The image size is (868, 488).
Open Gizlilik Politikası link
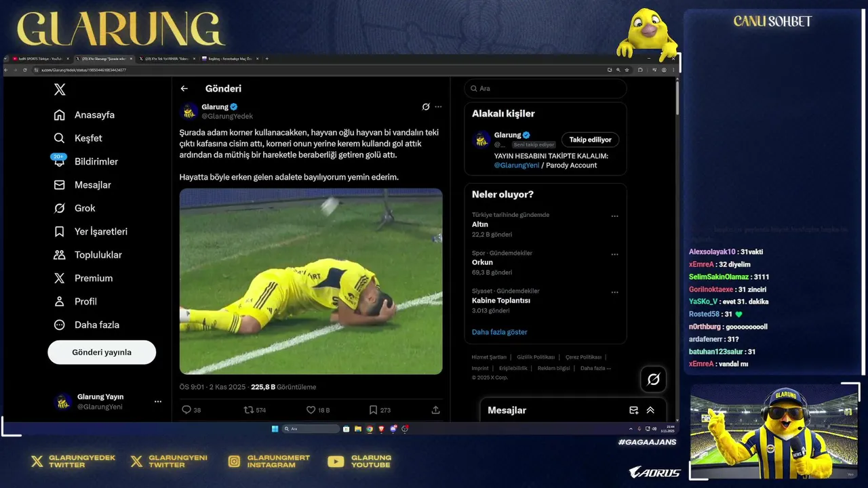pos(536,357)
